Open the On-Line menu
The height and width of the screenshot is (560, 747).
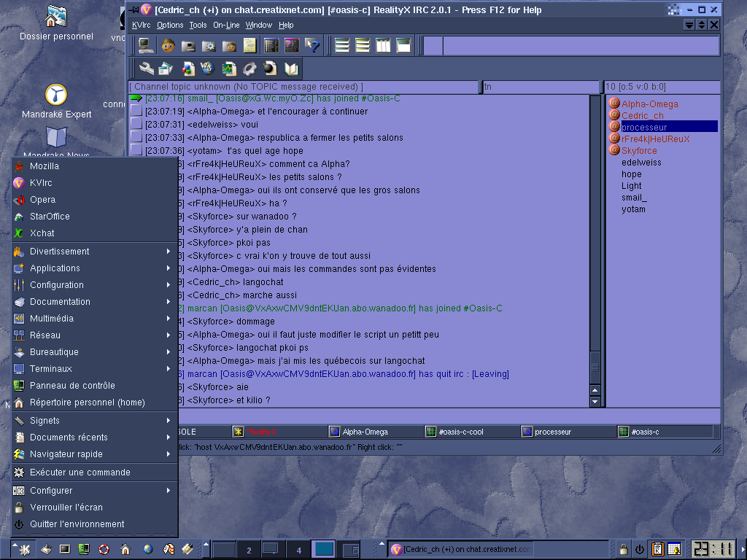pos(226,26)
